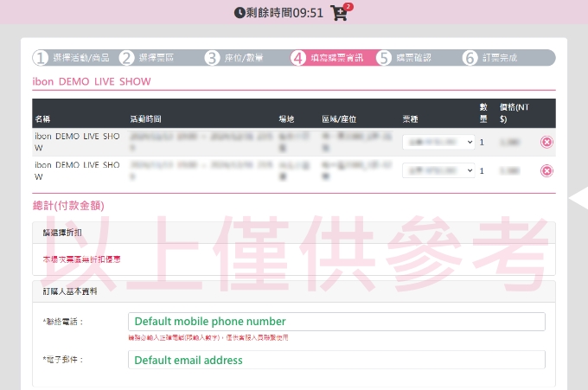Click the 請選擇折扣 section header

(61, 233)
